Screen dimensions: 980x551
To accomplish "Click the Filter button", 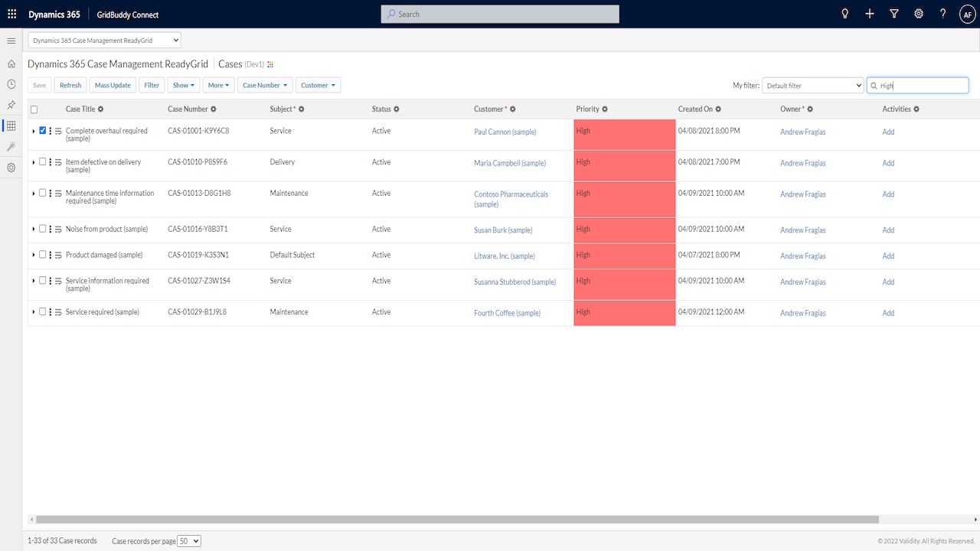I will tap(152, 85).
